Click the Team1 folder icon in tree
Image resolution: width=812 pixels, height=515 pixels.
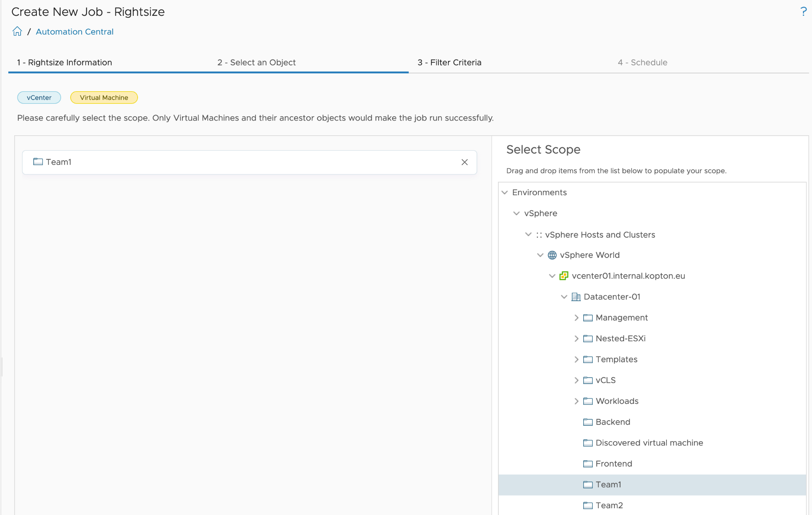coord(588,484)
